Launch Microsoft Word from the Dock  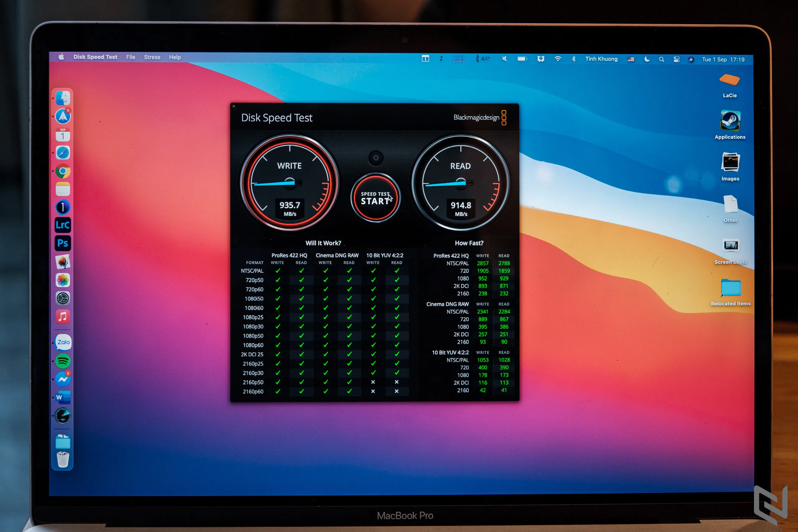click(x=63, y=398)
